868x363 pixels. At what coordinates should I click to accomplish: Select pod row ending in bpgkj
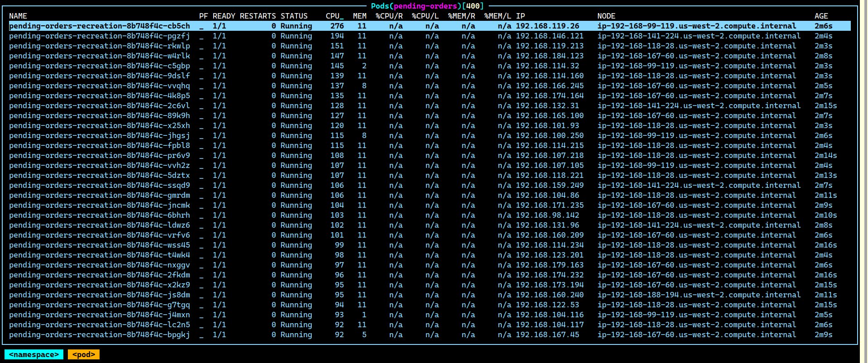100,335
